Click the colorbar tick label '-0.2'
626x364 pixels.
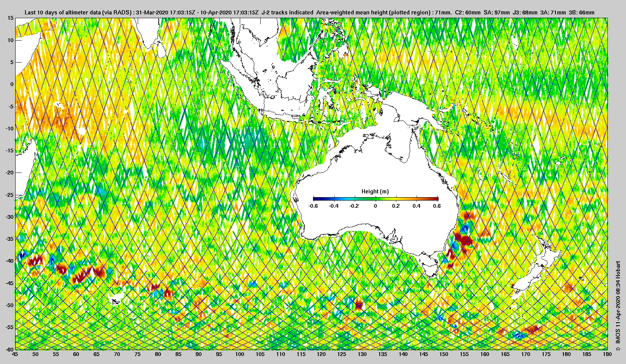[354, 206]
